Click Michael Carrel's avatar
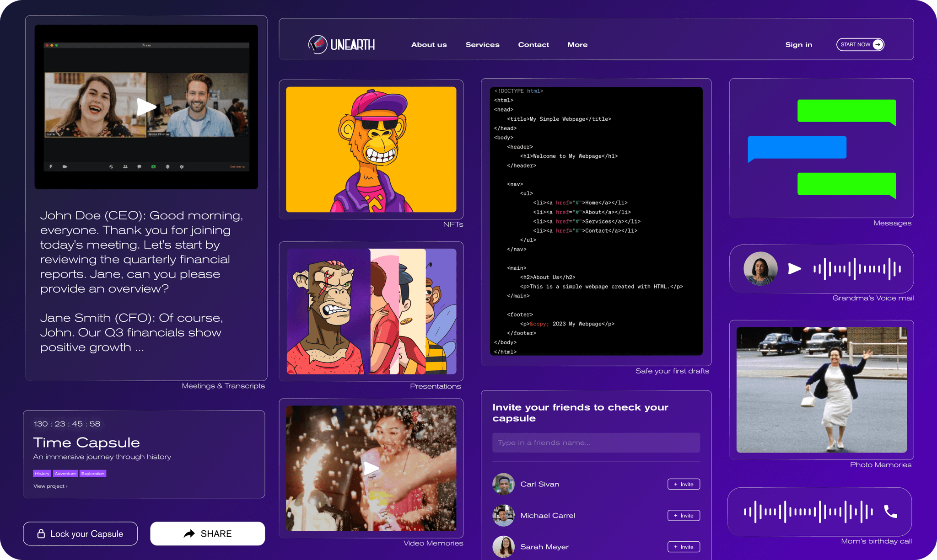The height and width of the screenshot is (560, 937). point(503,516)
